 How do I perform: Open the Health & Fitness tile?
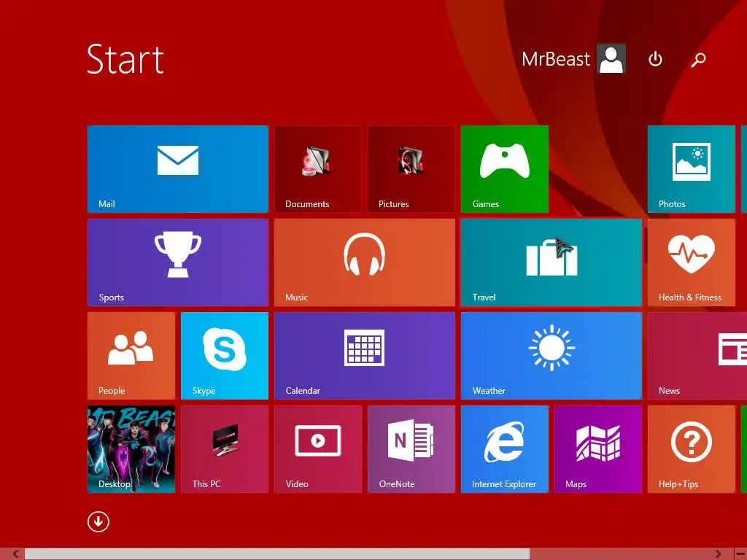click(692, 262)
